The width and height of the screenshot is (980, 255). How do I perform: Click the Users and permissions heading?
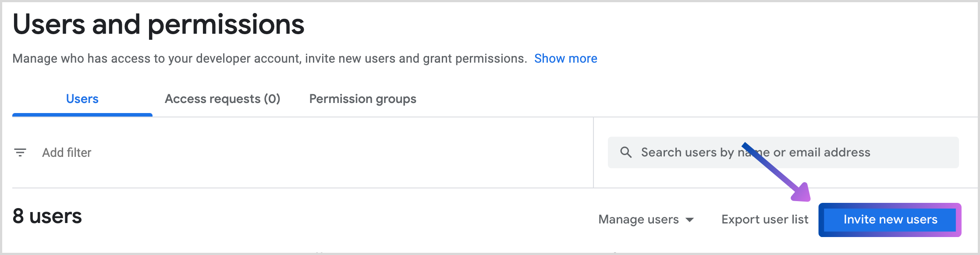coord(158,25)
